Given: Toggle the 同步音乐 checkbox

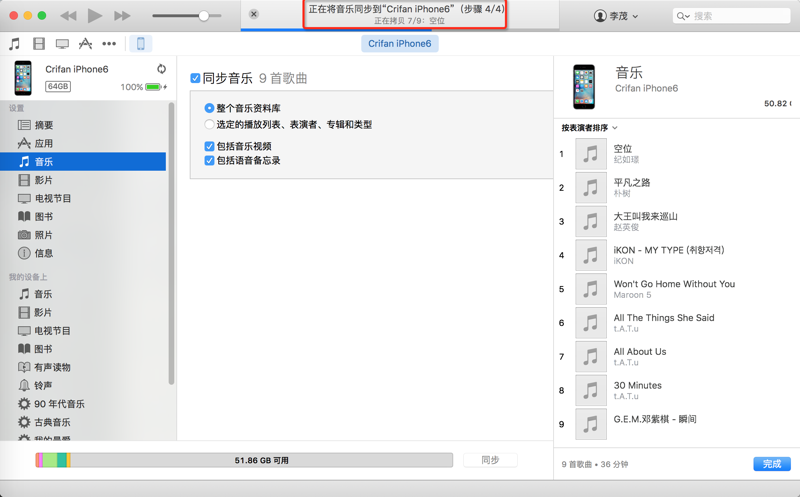Looking at the screenshot, I should point(195,78).
